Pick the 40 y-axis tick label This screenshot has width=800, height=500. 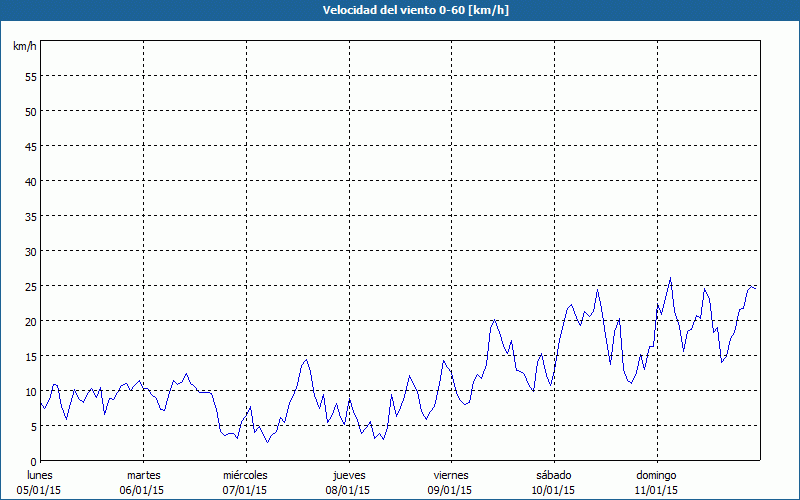(x=30, y=181)
